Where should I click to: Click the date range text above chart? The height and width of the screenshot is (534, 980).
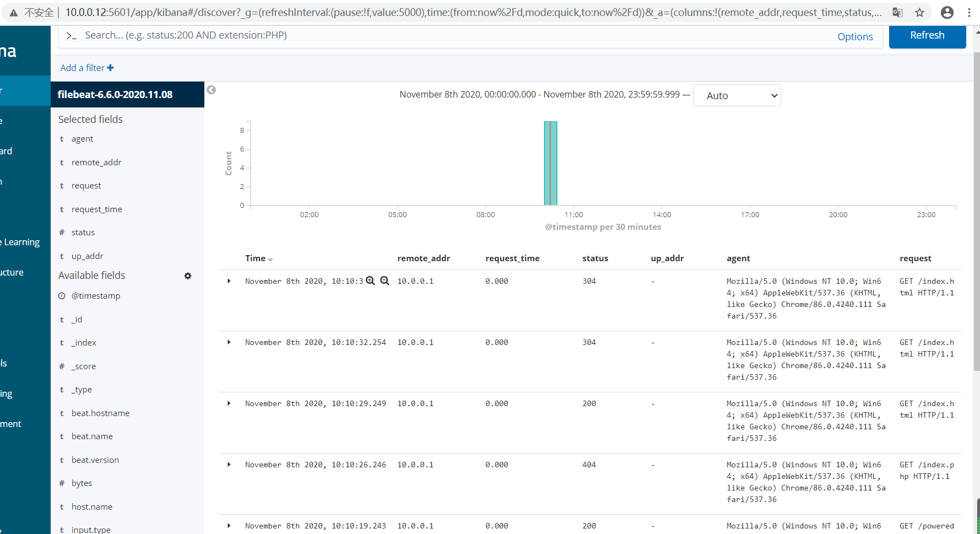point(540,95)
